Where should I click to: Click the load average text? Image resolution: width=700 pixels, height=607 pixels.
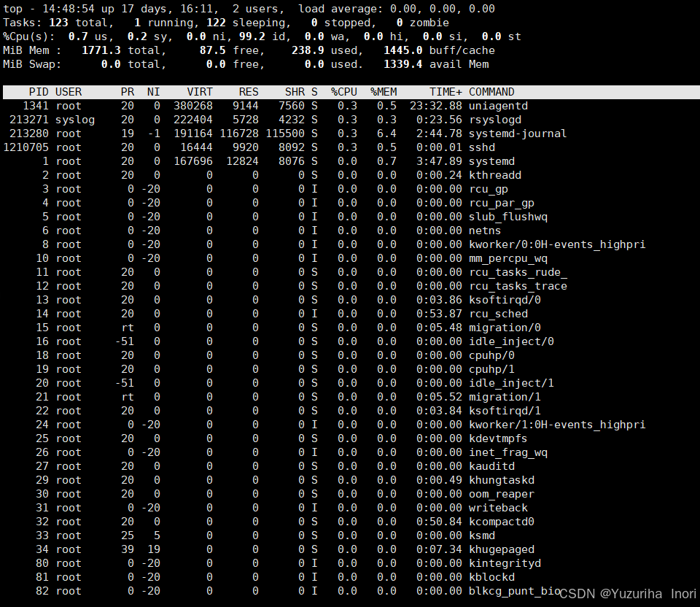click(397, 9)
